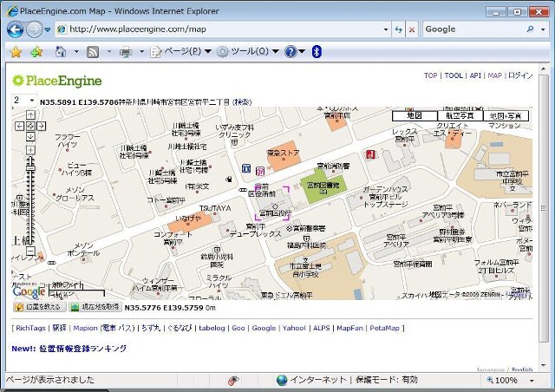The image size is (555, 392).
Task: Click the map recenter button
Action: pyautogui.click(x=30, y=126)
